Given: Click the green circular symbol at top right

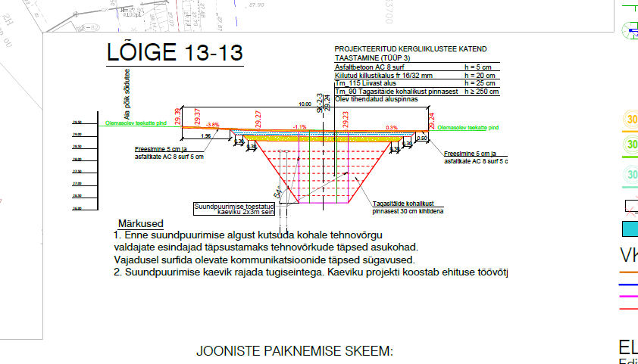Looking at the screenshot, I should point(630,30).
